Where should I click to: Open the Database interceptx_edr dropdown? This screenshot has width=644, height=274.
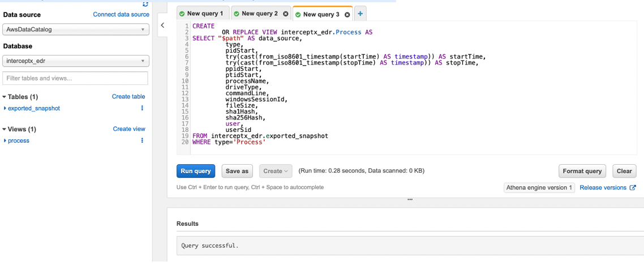76,61
